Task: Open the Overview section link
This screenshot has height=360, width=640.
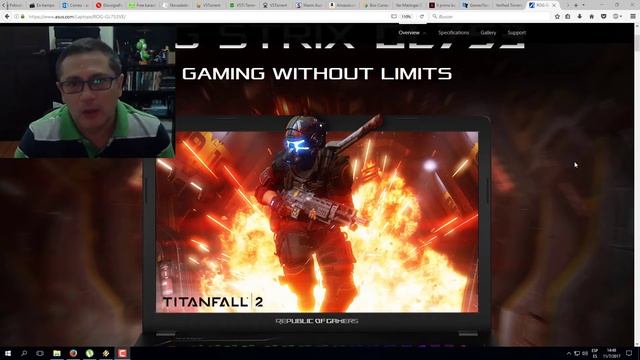Action: (x=409, y=32)
